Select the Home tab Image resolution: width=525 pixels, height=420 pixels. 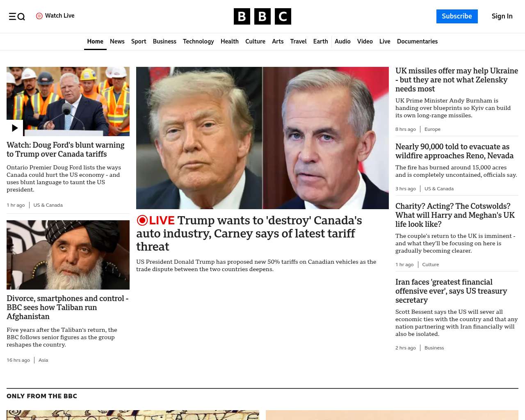pyautogui.click(x=95, y=41)
